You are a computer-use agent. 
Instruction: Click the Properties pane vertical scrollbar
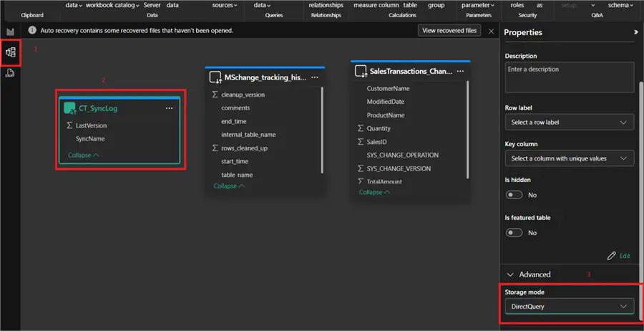coord(642,199)
